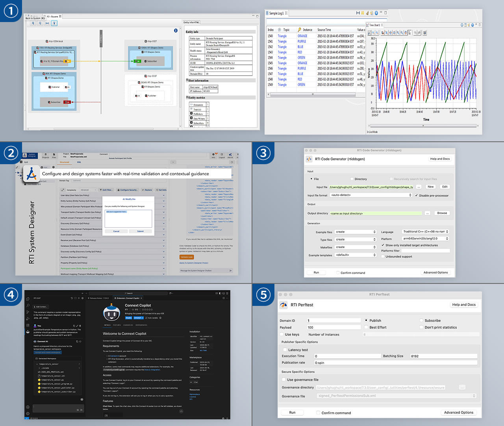The width and height of the screenshot is (504, 426).
Task: Open the Language dropdown in Code Generator
Action: pos(425,232)
